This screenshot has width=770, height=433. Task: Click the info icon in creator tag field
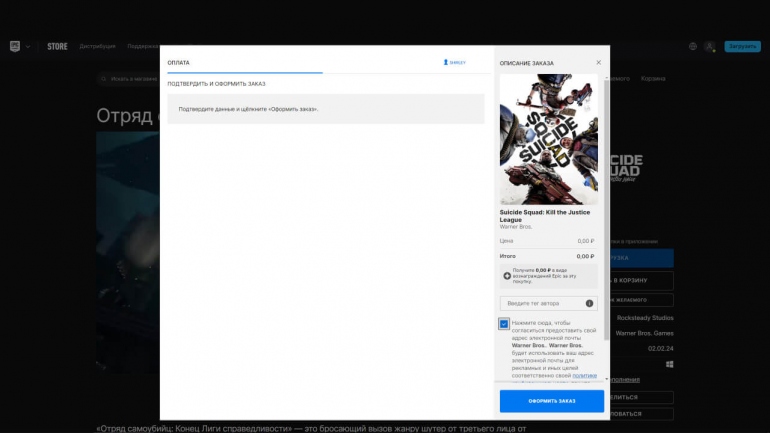point(589,303)
